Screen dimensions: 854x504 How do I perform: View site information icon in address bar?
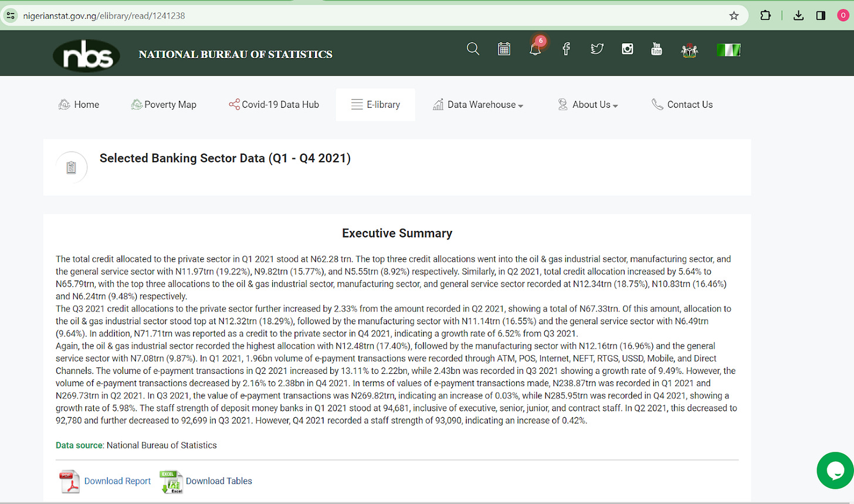pyautogui.click(x=11, y=16)
